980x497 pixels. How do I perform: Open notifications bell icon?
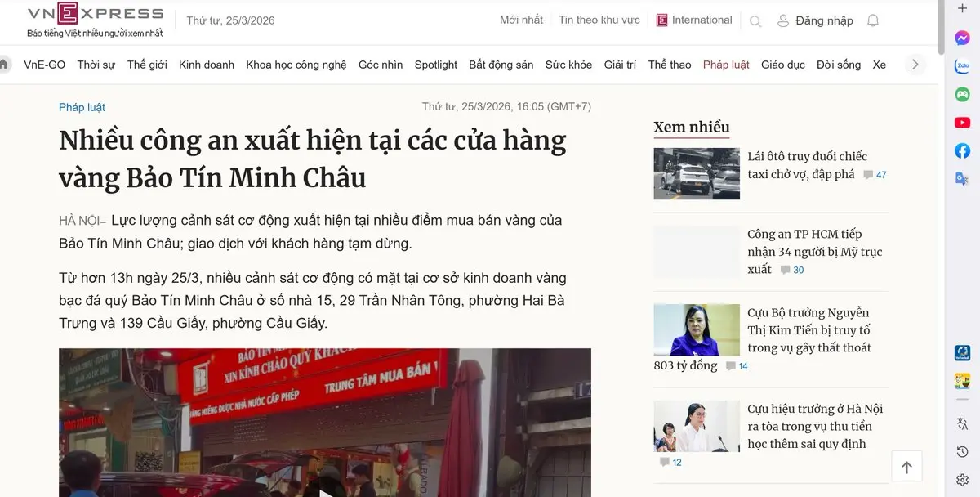tap(873, 20)
